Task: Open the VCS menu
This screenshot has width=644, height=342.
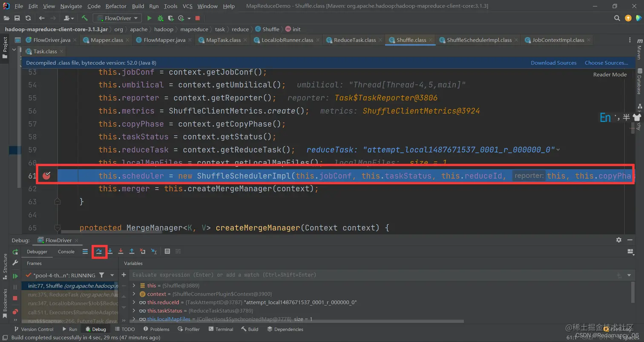Action: [187, 6]
